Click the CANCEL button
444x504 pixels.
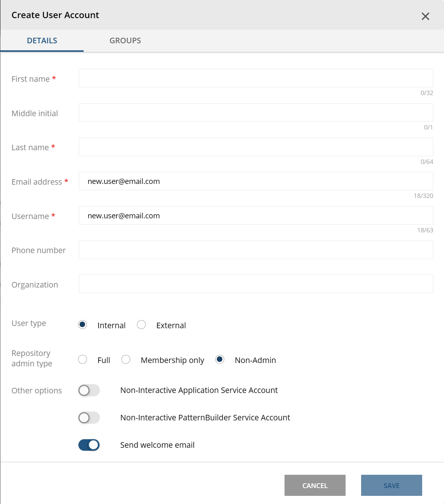point(315,485)
